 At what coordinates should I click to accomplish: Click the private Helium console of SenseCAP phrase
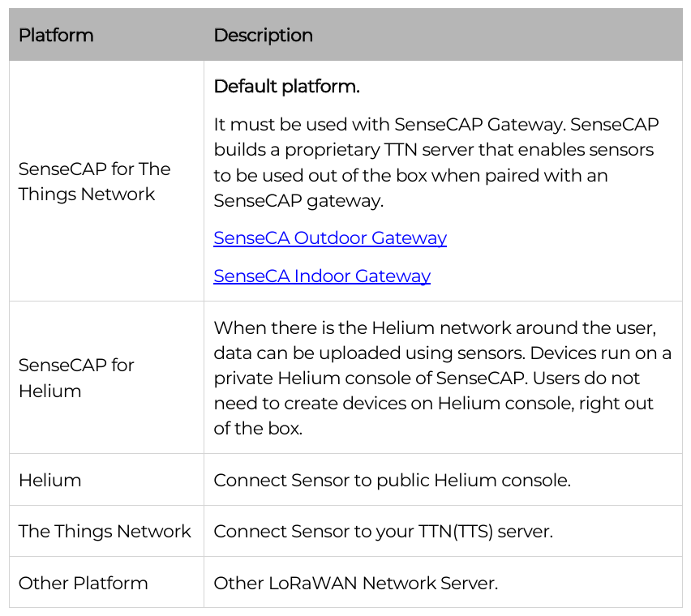tap(371, 379)
